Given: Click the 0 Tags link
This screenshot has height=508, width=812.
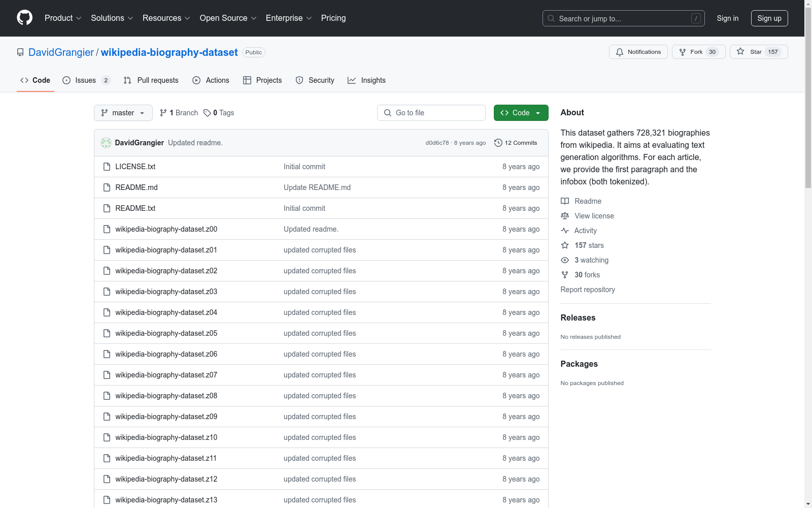Looking at the screenshot, I should click(x=219, y=113).
